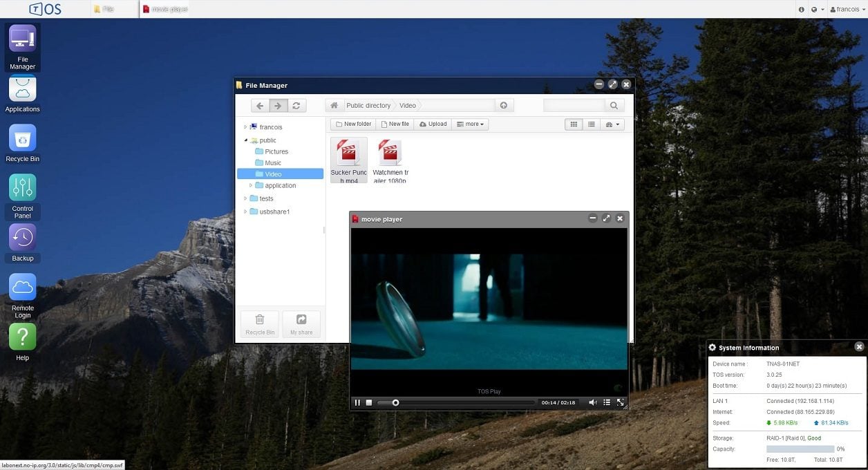This screenshot has width=868, height=470.
Task: Select the tests folder in the tree
Action: (x=266, y=198)
